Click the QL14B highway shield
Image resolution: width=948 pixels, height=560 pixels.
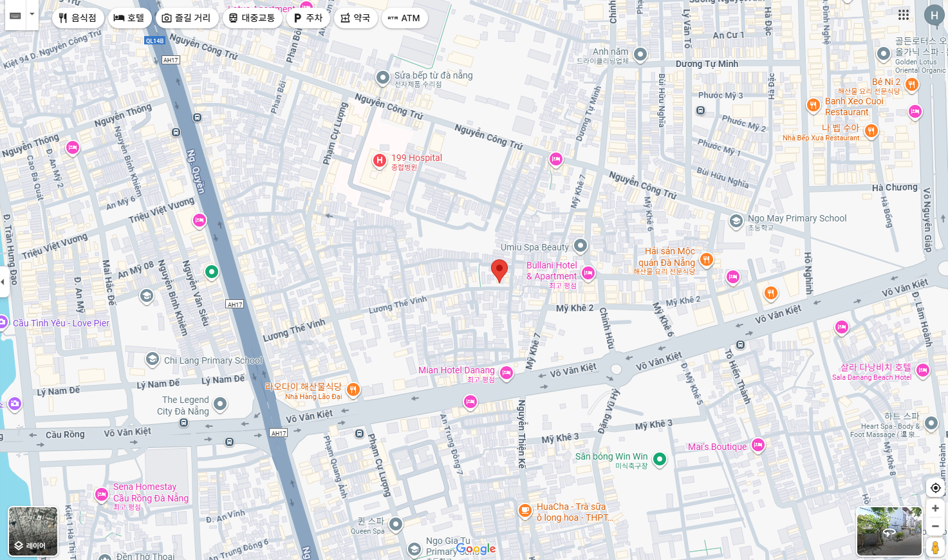[x=155, y=41]
